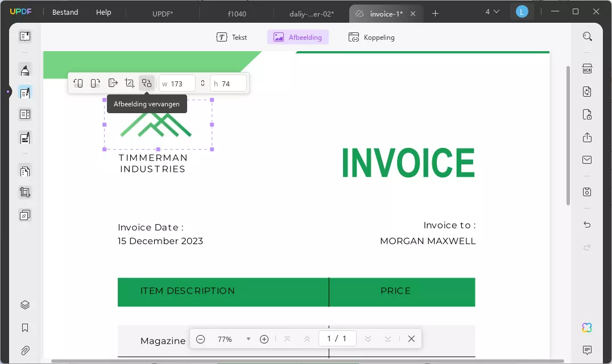Click Afbeelding vervangen replace image button
This screenshot has height=364, width=612.
(x=147, y=83)
